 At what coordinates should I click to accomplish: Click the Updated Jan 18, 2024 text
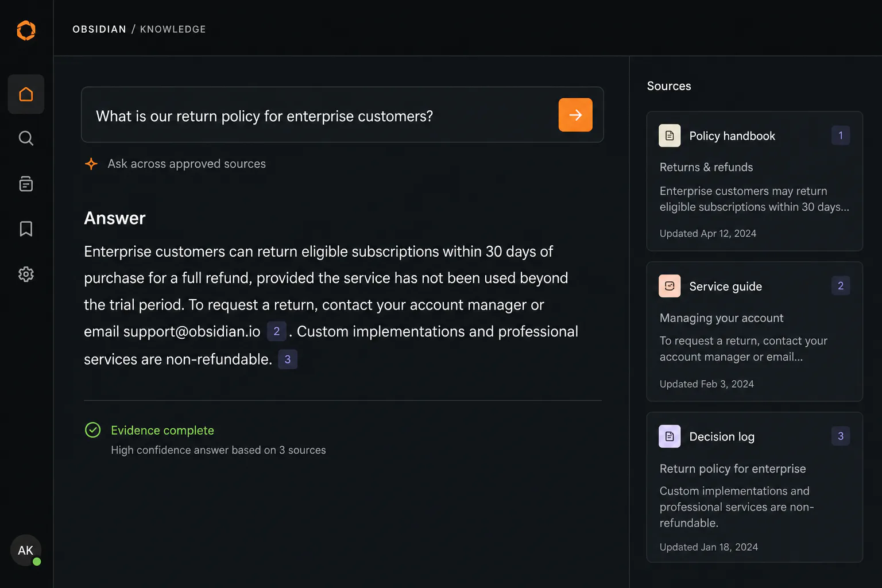[709, 547]
